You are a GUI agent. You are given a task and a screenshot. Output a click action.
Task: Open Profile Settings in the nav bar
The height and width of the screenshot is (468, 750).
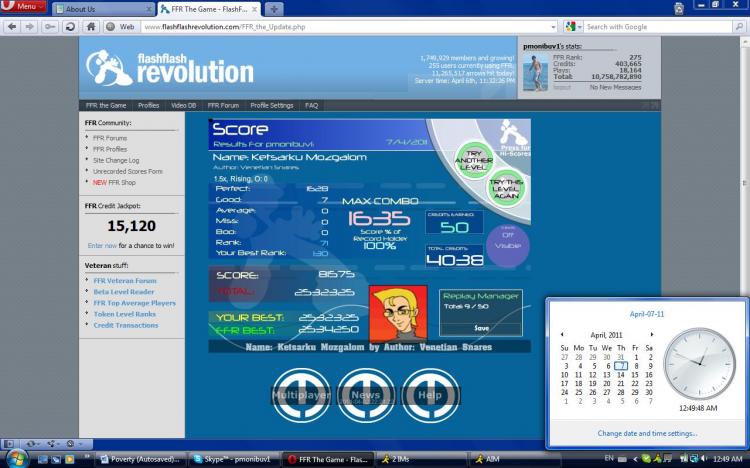[272, 105]
